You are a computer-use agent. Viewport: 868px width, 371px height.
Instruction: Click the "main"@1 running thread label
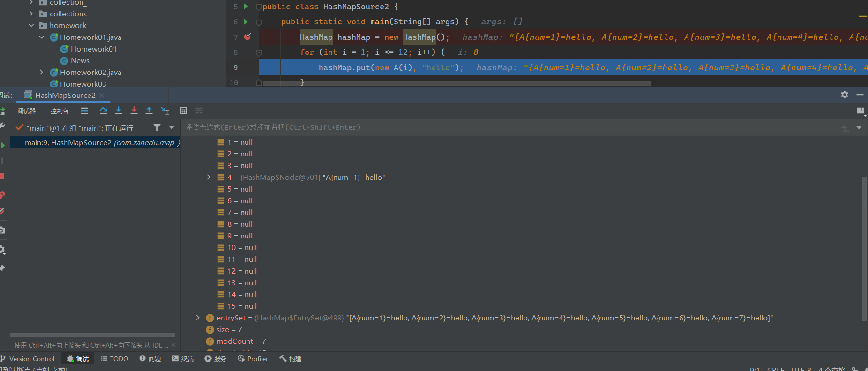coord(80,128)
